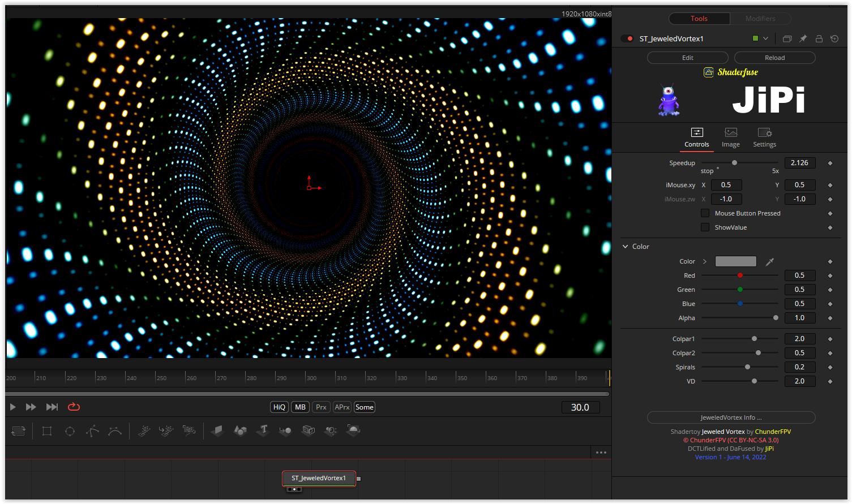This screenshot has height=504, width=852.
Task: Toggle the ST_JeweledVortex1 enable switch
Action: pyautogui.click(x=627, y=39)
